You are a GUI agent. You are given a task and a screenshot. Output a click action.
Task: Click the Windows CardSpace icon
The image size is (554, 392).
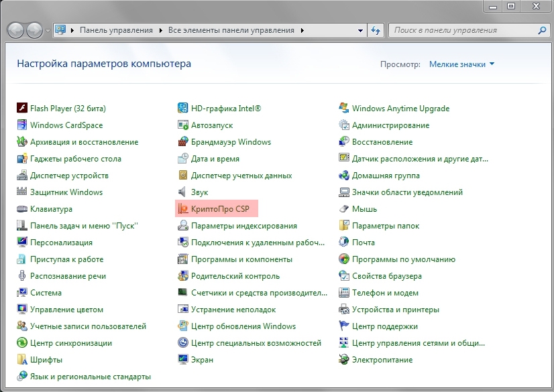coord(22,125)
